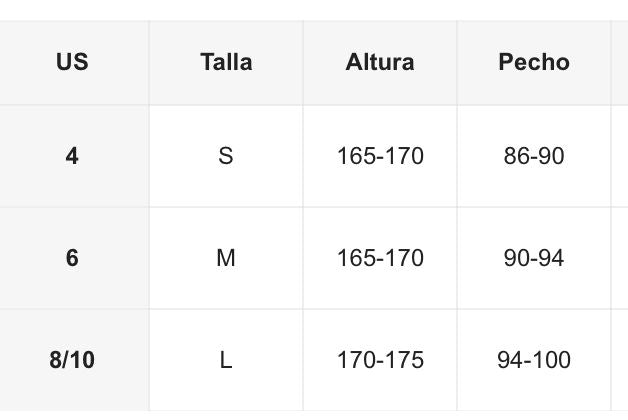Click the Pecho 94-100 cell
Screen dimensions: 628x420
(x=534, y=360)
